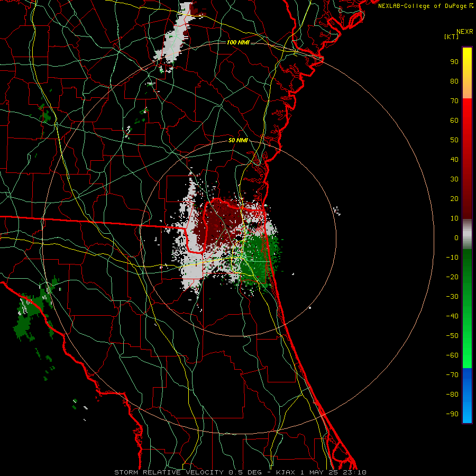This screenshot has height=476, width=476.
Task: Click the "10" value on the velocity scale
Action: 454,218
